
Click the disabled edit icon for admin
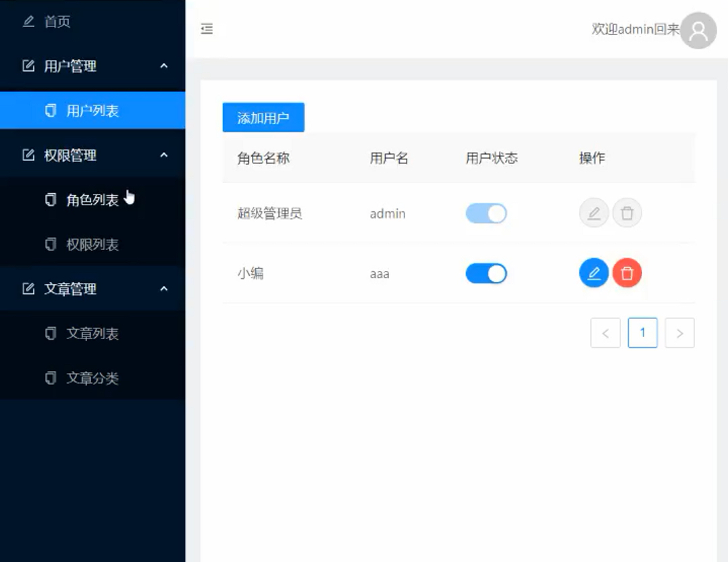tap(594, 213)
